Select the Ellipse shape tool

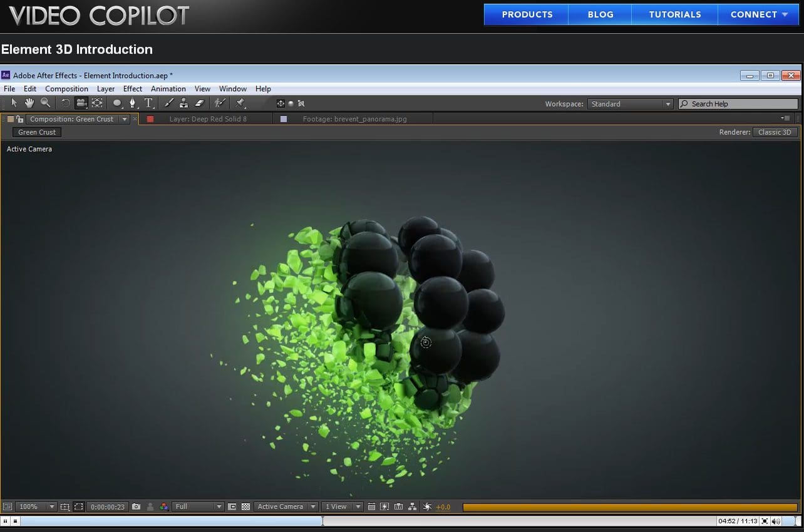click(x=117, y=103)
